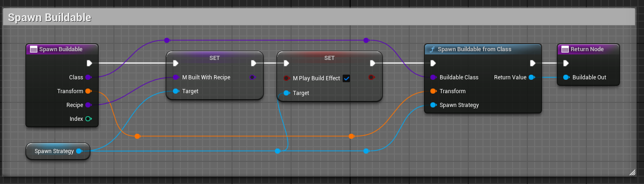Click Transform input pin on Spawn Buildable from Class
The image size is (644, 184).
click(x=433, y=91)
